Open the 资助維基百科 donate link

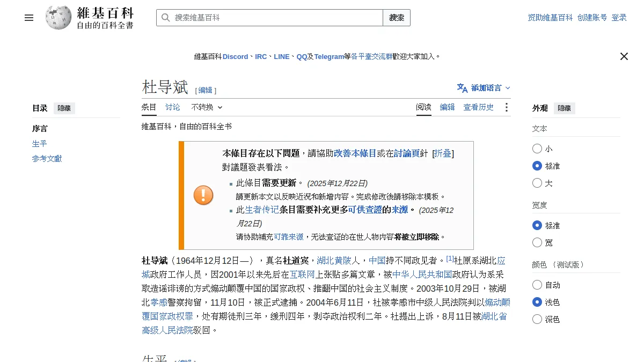click(x=550, y=18)
